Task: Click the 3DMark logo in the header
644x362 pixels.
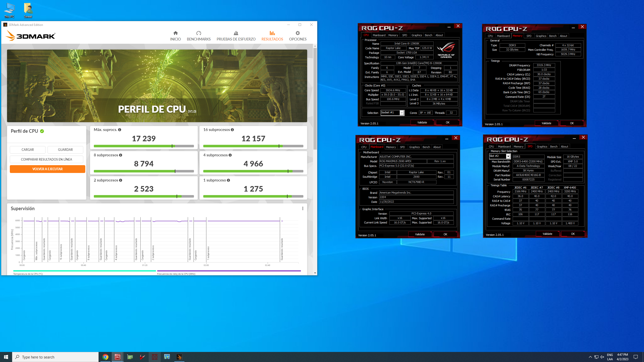Action: click(x=30, y=36)
